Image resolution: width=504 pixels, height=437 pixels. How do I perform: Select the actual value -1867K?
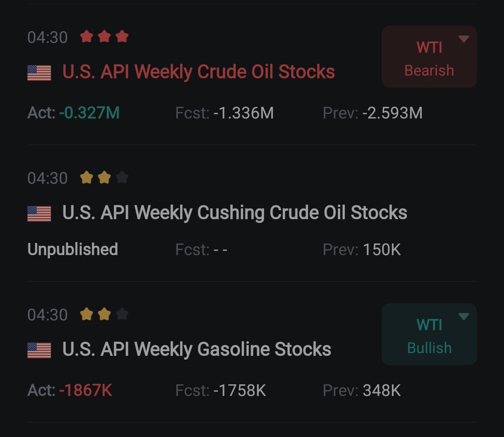pos(85,390)
